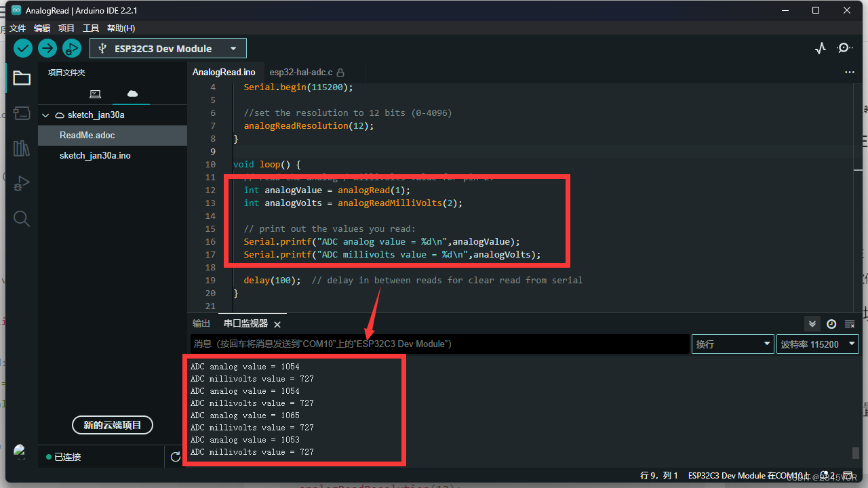Open the 波特率 115200 baud dropdown
This screenshot has width=868, height=488.
pos(817,344)
